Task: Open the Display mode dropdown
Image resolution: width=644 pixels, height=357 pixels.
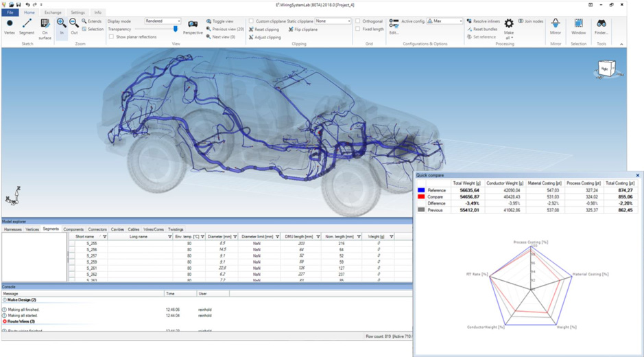Action: tap(163, 21)
